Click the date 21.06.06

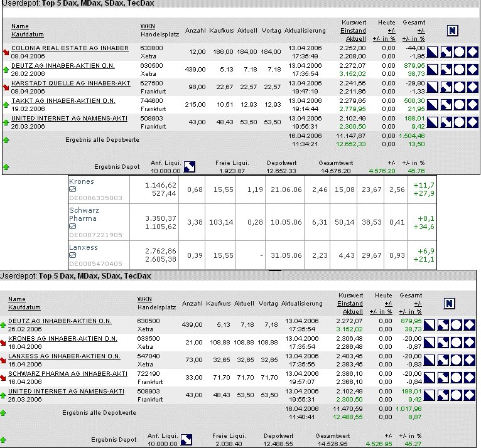coord(286,189)
